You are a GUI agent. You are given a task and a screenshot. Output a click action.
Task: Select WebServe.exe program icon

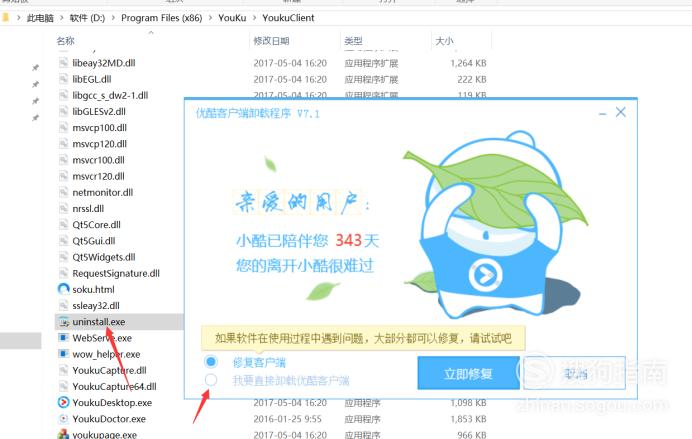coord(64,338)
